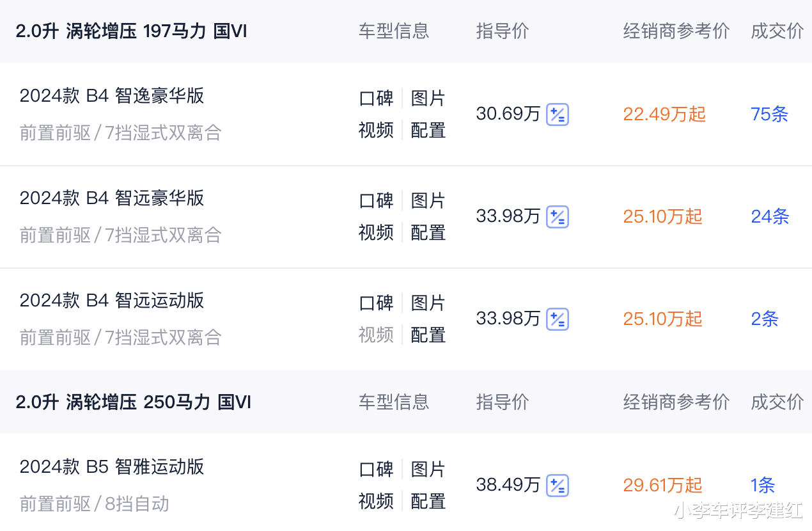Open 视频 for B4 智远豪华版

(376, 233)
